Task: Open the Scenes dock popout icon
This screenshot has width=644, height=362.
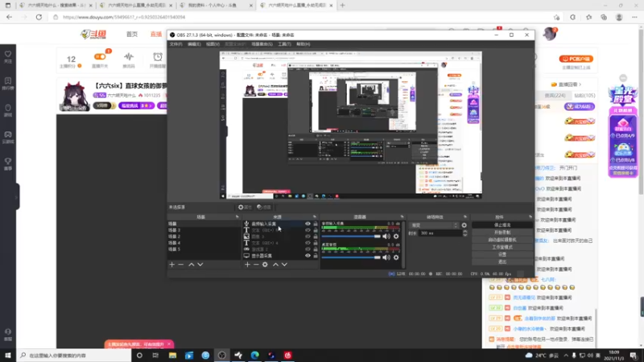Action: (x=237, y=216)
